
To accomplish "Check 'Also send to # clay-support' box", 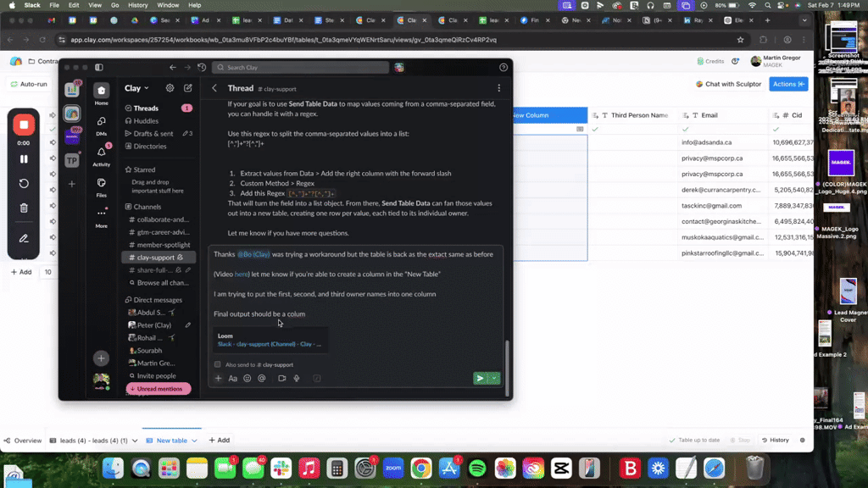I will 218,364.
